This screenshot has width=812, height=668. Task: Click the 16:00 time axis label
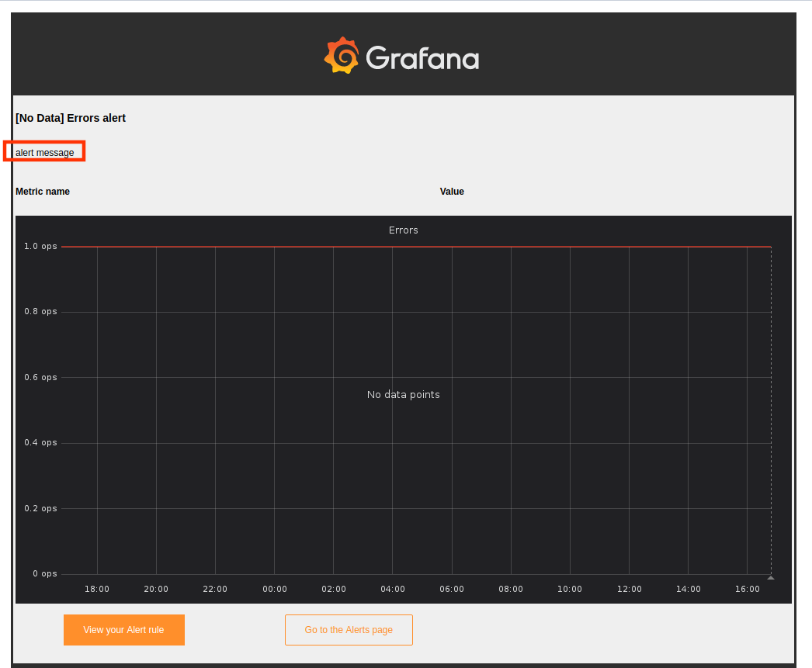click(x=748, y=589)
